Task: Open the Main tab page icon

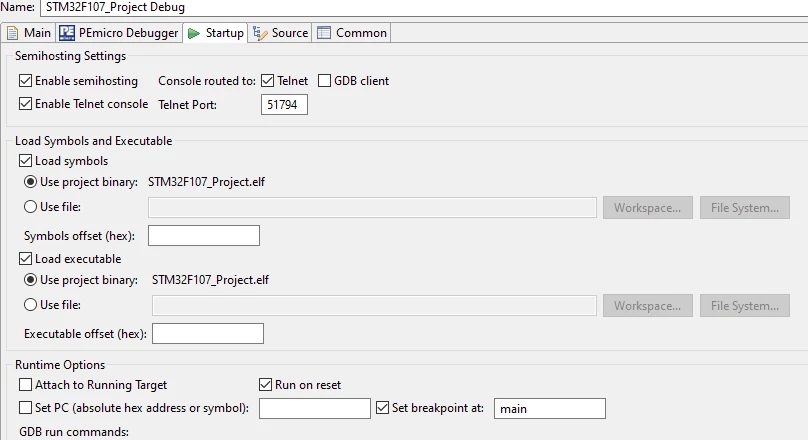Action: 12,33
